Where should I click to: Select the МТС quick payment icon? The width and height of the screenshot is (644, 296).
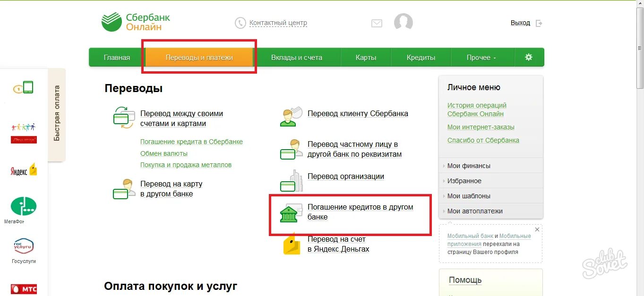[24, 289]
